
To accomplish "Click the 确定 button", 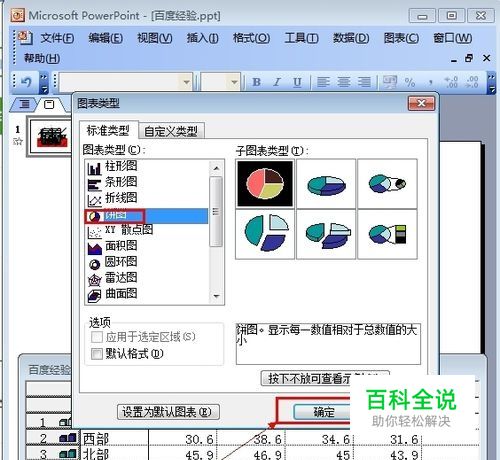I will coord(323,412).
